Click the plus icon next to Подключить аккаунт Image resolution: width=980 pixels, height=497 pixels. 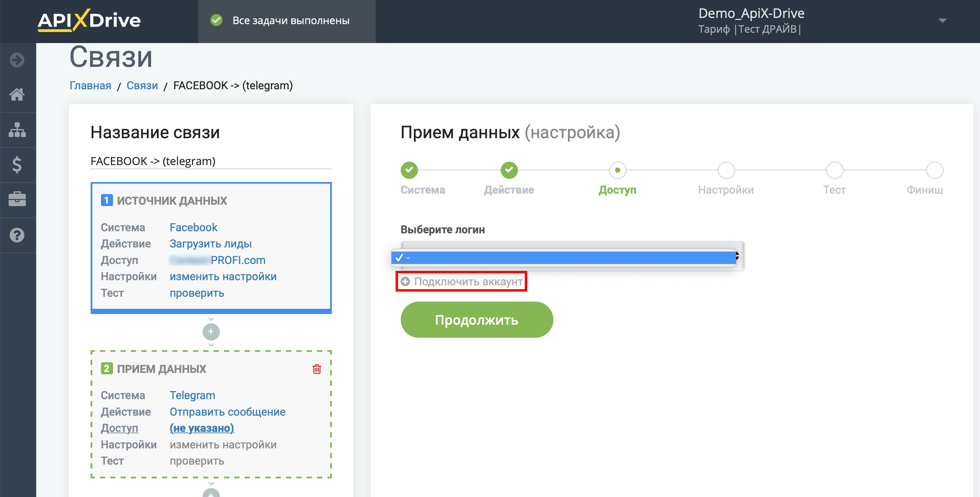tap(406, 282)
